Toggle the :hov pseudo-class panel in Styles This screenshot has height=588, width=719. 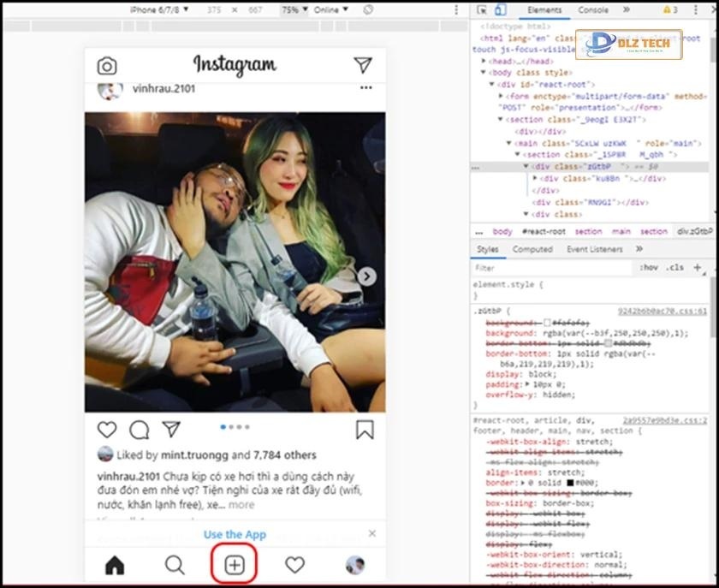click(651, 267)
